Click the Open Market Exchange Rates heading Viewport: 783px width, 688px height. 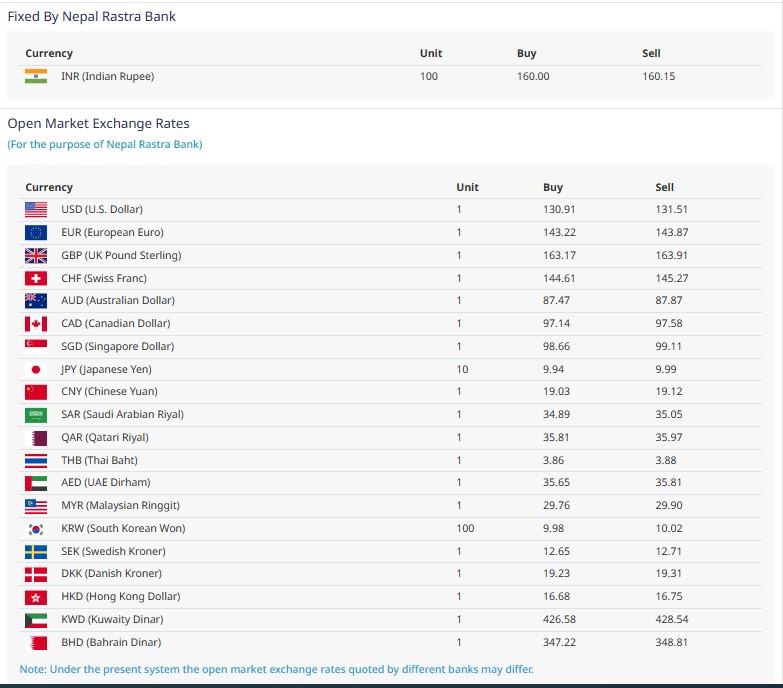(x=98, y=124)
